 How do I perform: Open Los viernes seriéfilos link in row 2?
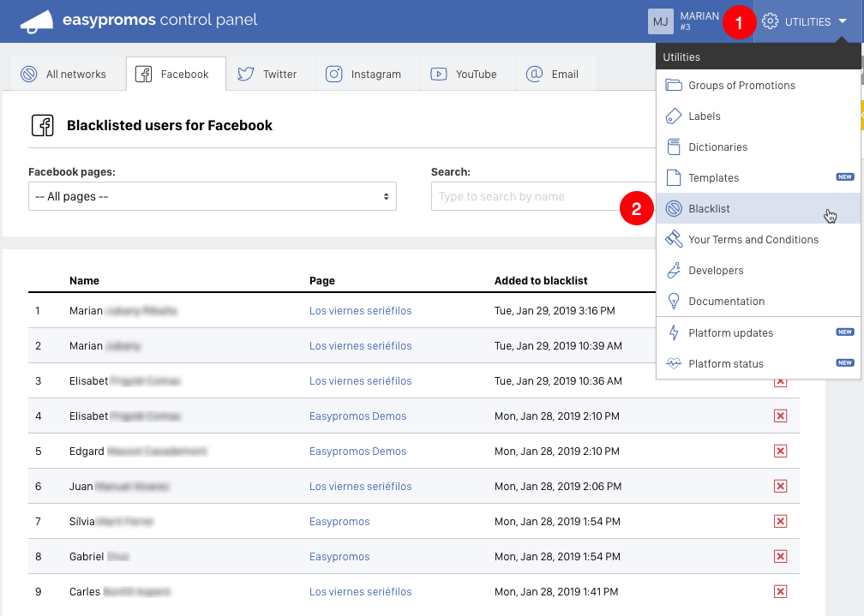click(x=360, y=346)
